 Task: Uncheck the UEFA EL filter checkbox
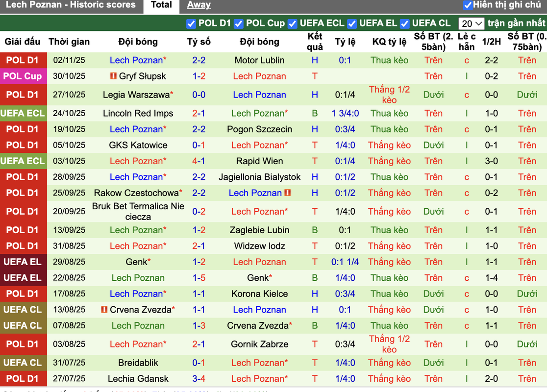point(352,24)
